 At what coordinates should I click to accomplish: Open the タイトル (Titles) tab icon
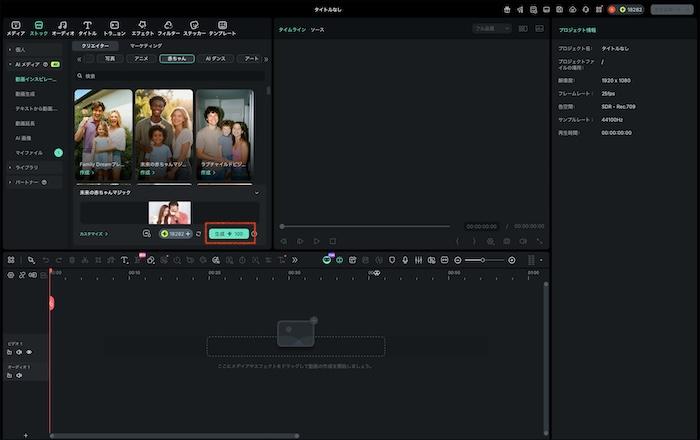click(x=87, y=25)
